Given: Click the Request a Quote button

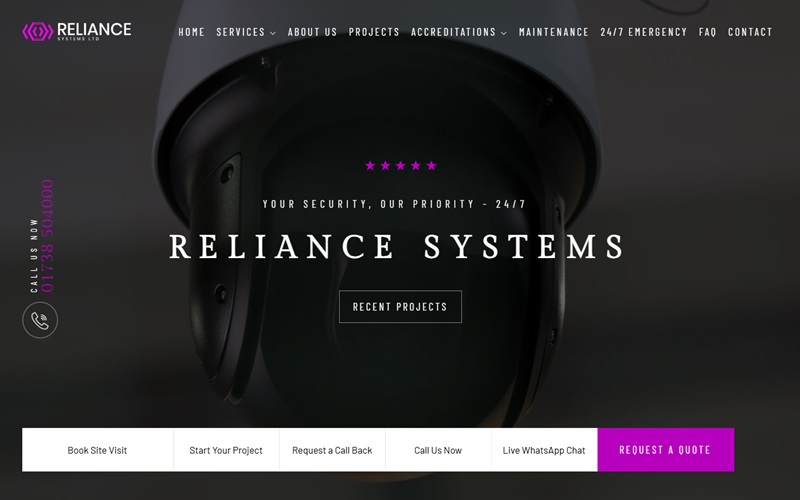Looking at the screenshot, I should point(666,449).
